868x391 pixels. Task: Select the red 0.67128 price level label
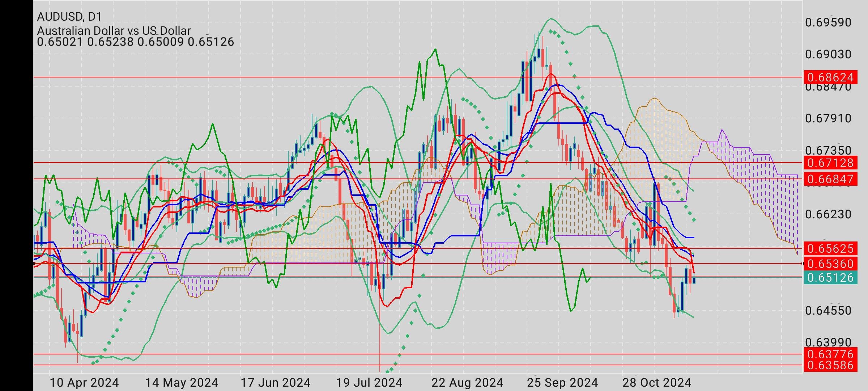point(830,163)
